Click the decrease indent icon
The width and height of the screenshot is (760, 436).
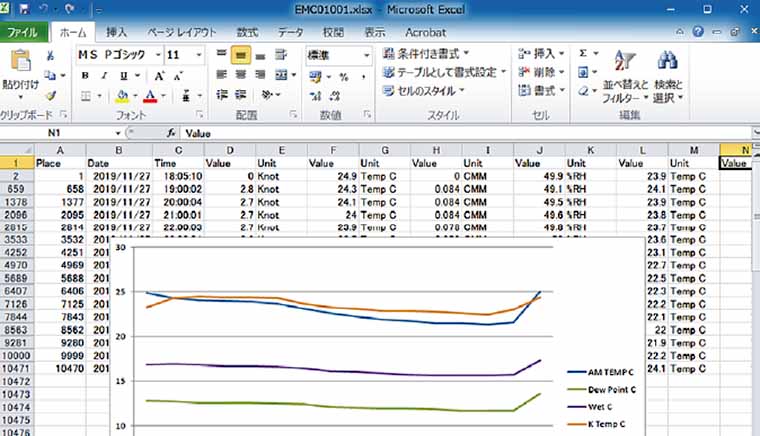[222, 94]
